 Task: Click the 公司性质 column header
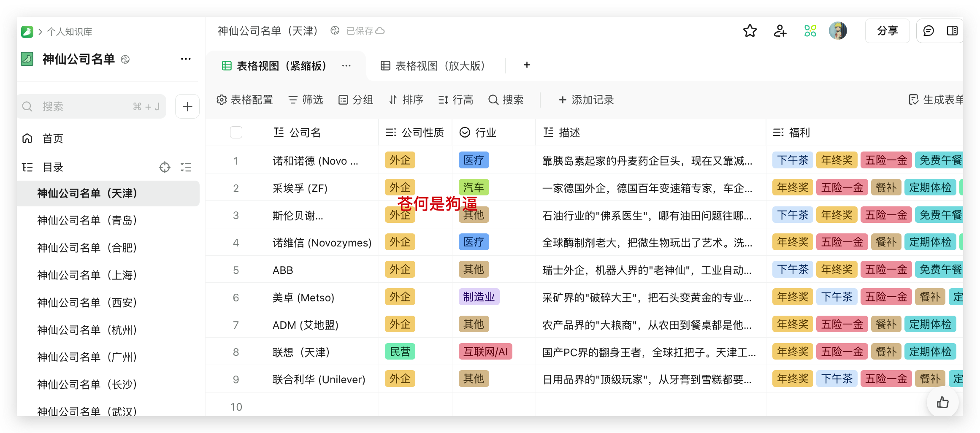point(415,133)
